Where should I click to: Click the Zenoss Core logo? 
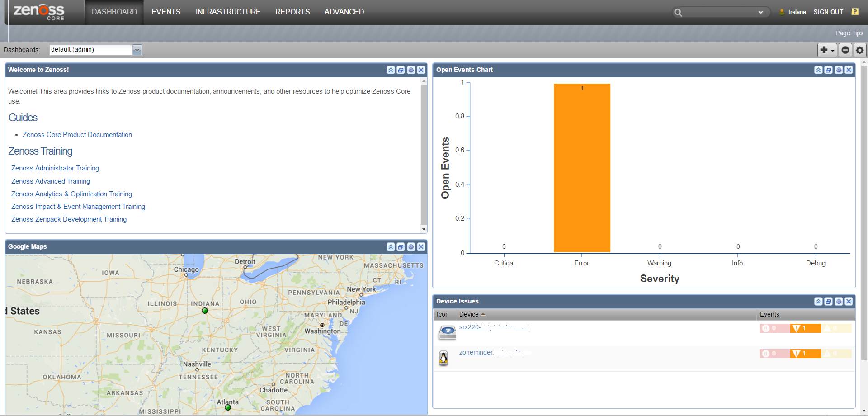tap(39, 12)
